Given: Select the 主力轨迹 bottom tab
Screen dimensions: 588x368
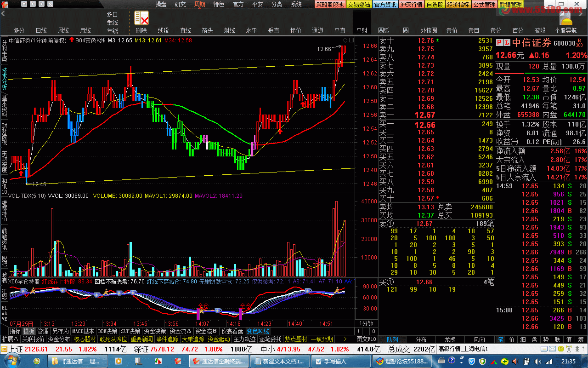Looking at the screenshot, I should [244, 339].
